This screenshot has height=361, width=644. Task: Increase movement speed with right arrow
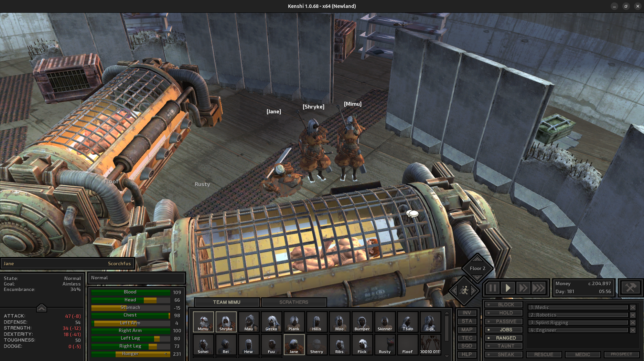pyautogui.click(x=474, y=291)
